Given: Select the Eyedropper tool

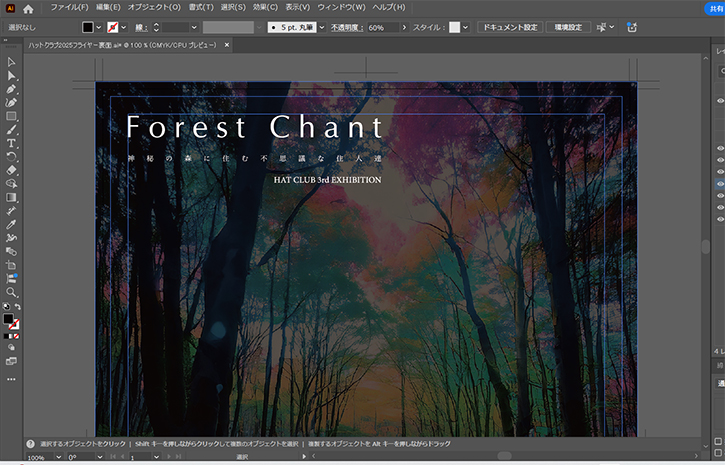Looking at the screenshot, I should (11, 224).
